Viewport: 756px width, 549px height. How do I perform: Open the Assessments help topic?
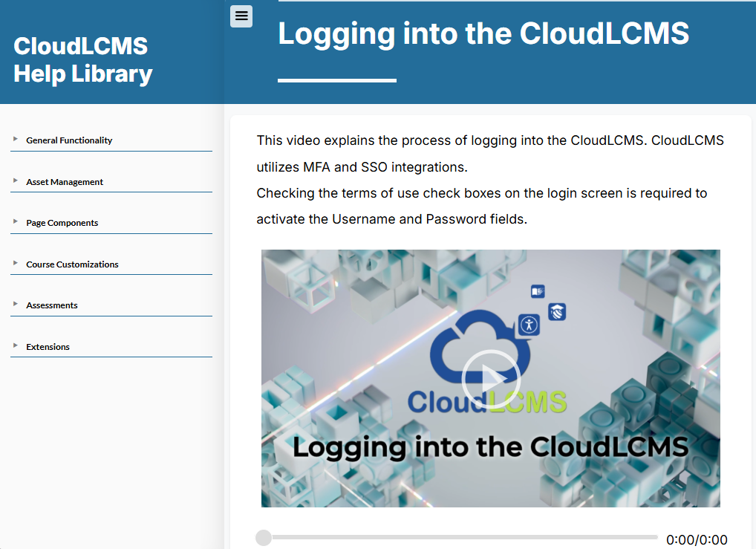point(51,305)
